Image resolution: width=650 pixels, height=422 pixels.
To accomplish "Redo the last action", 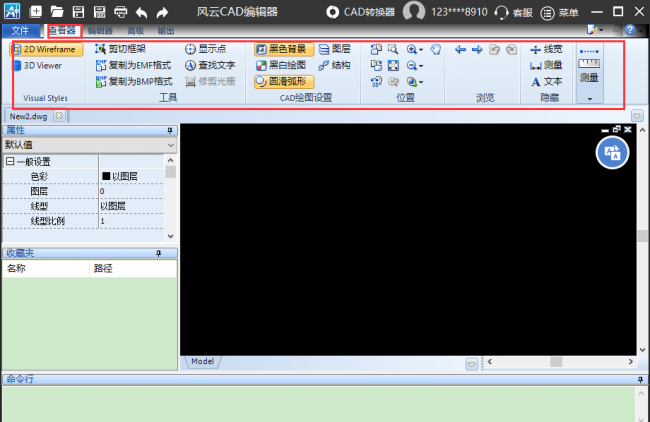I will pos(162,12).
